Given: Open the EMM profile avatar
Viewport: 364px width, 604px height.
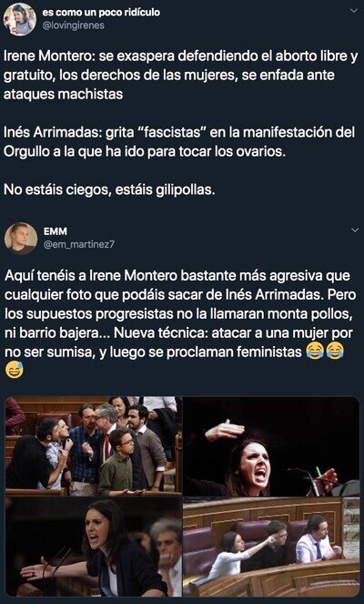Looking at the screenshot, I should (20, 238).
